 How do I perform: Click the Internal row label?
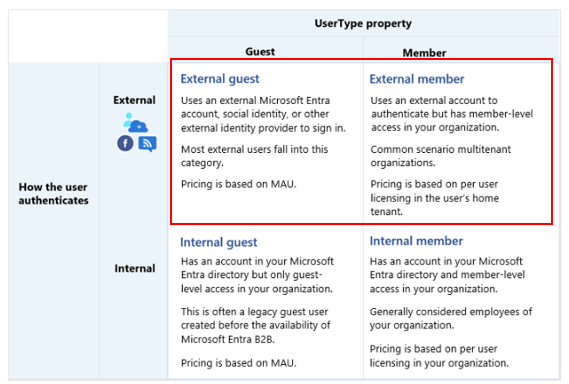135,269
